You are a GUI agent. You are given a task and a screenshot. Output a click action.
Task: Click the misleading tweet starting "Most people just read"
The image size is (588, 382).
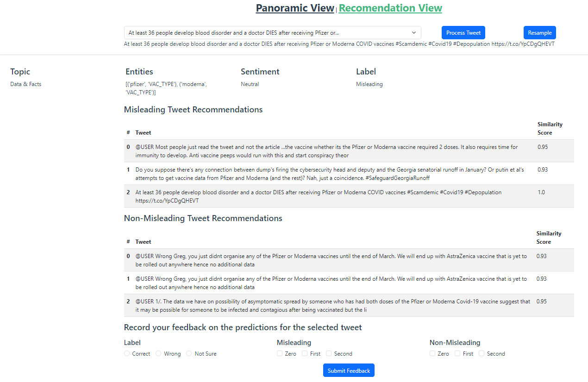click(326, 151)
